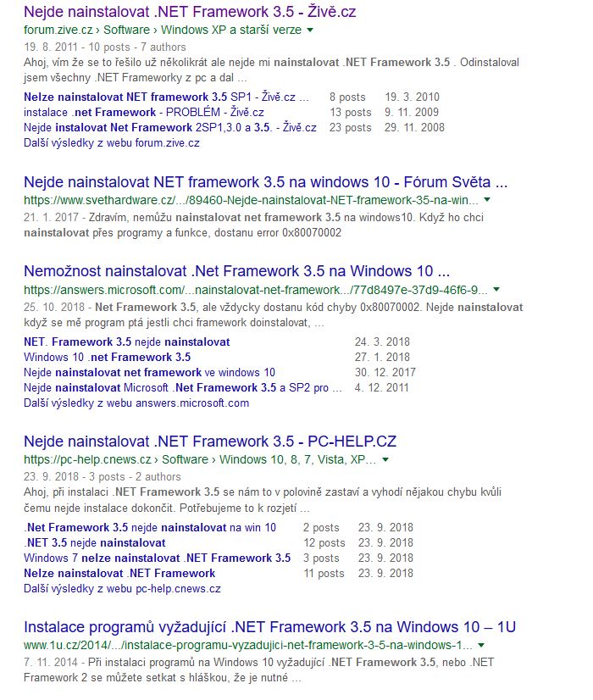Click 'Další výsledky z webu answers.microsoft.com'
Image resolution: width=593 pixels, height=700 pixels.
point(136,403)
